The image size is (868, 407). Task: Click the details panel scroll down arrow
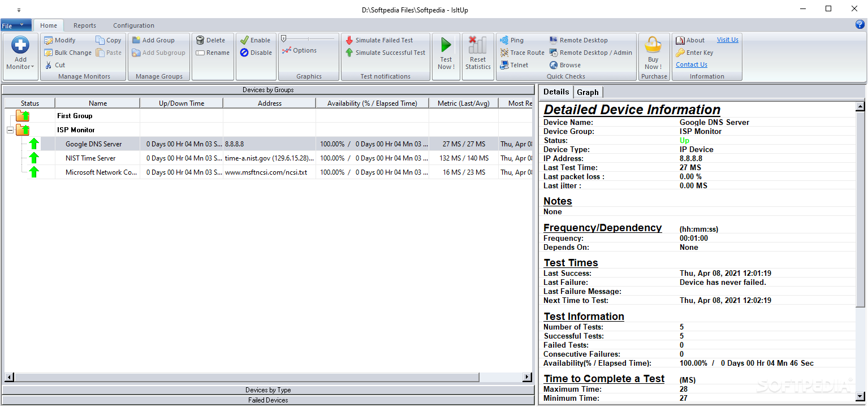coord(860,397)
